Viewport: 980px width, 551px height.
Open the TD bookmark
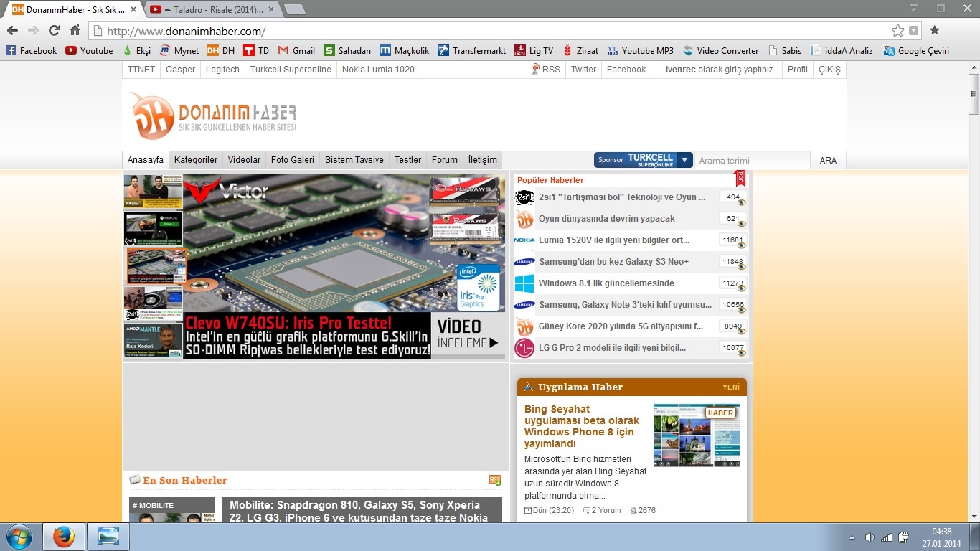(256, 51)
